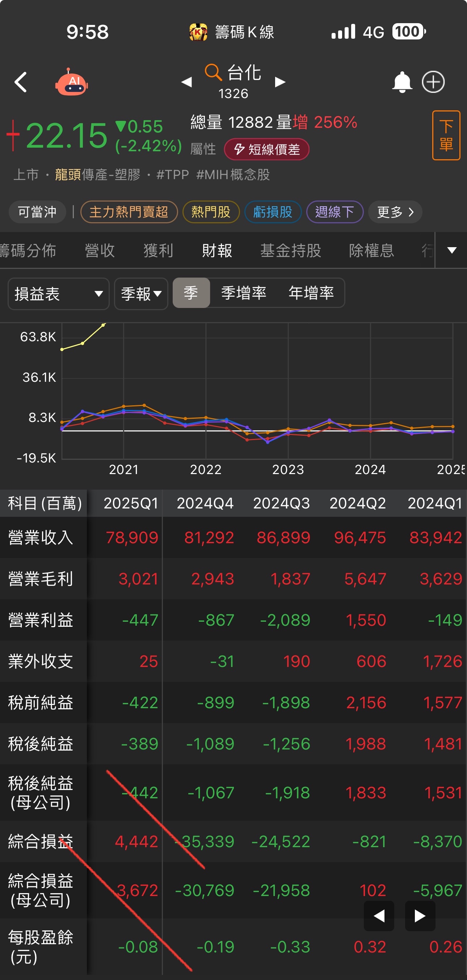Tap the back arrow icon
The image size is (467, 980).
[21, 82]
